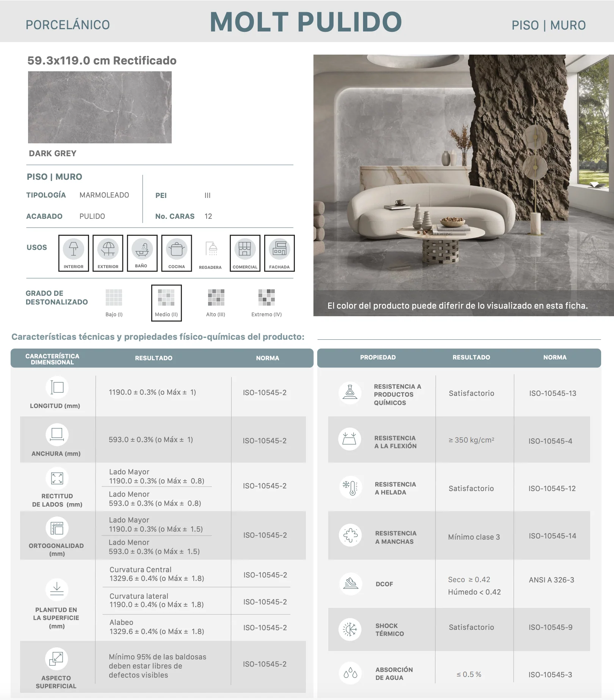Screen dimensions: 614x700
Task: Click the Longitud result 1190.0 ± 0.3%
Action: 152,392
